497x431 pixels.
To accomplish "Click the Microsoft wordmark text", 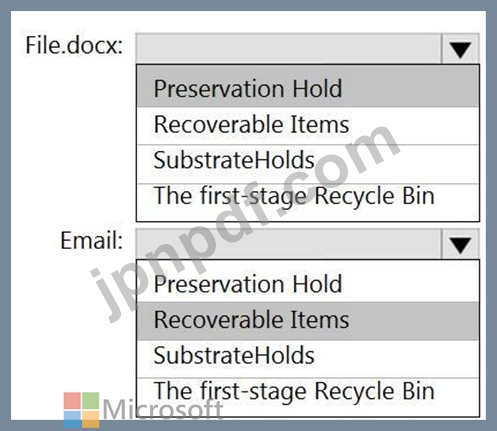I will [163, 409].
